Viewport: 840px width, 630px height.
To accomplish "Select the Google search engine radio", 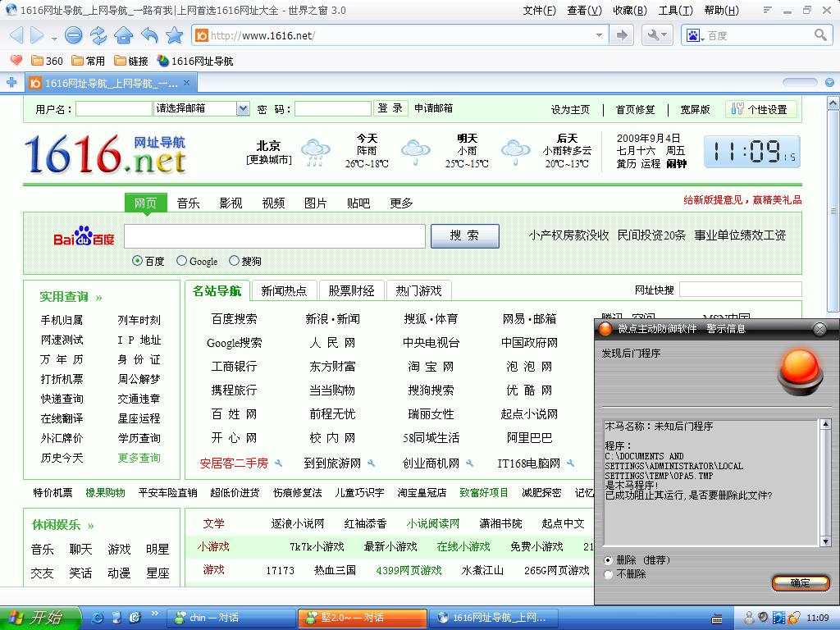I will pyautogui.click(x=181, y=261).
